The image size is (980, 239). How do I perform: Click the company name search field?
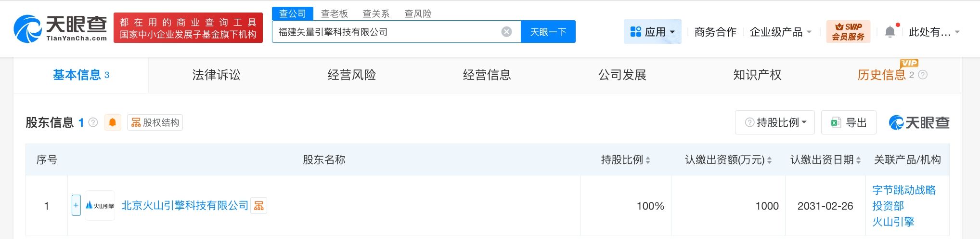click(385, 32)
